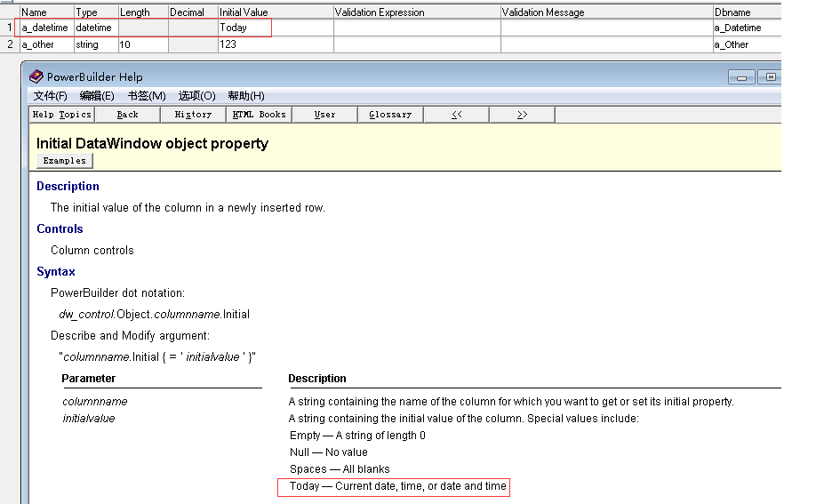Open the 帮助(H) help menu
The image size is (816, 504).
coord(246,96)
